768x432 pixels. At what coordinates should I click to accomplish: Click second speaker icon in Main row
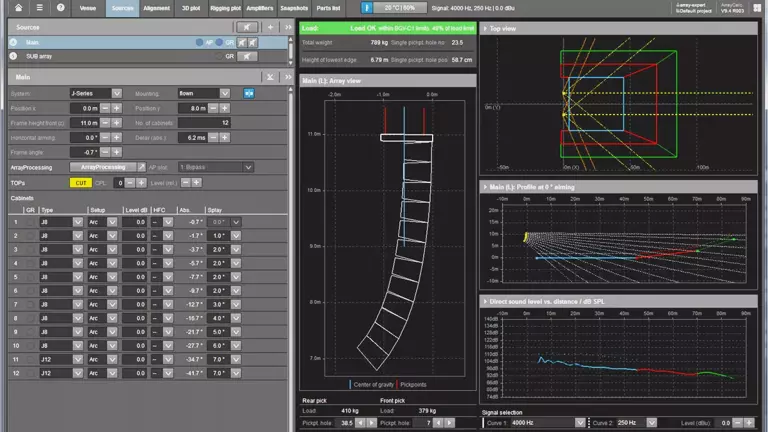coord(253,43)
